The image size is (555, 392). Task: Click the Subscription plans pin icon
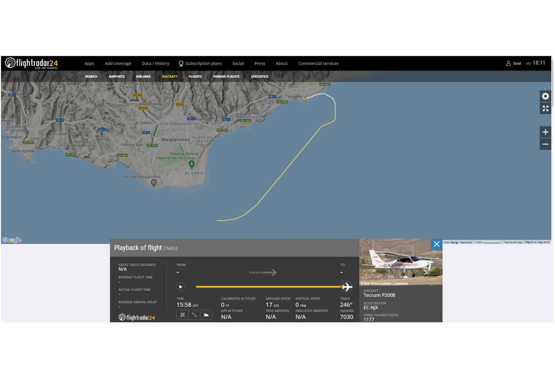(181, 63)
